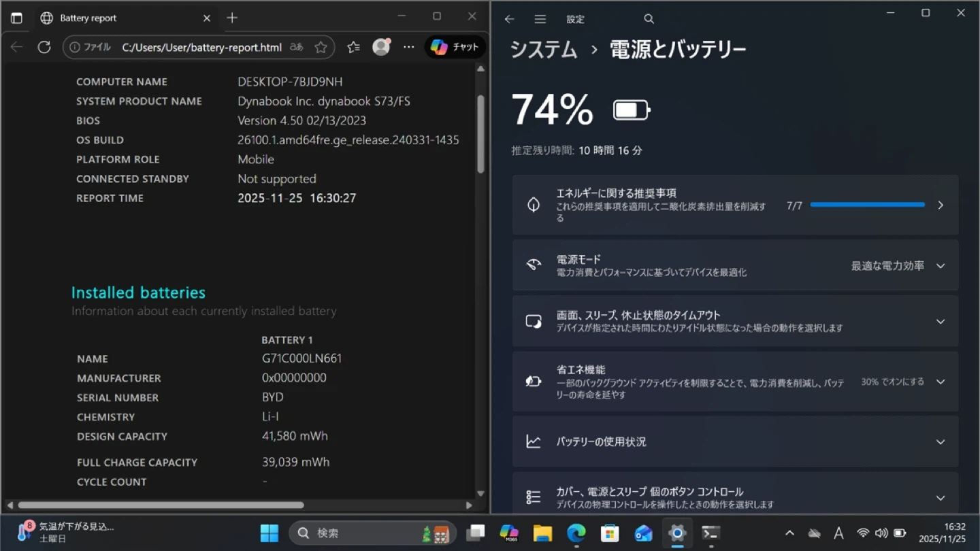Screen dimensions: 980x551
Task: Click the address bar with battery-report.html
Action: tap(201, 47)
